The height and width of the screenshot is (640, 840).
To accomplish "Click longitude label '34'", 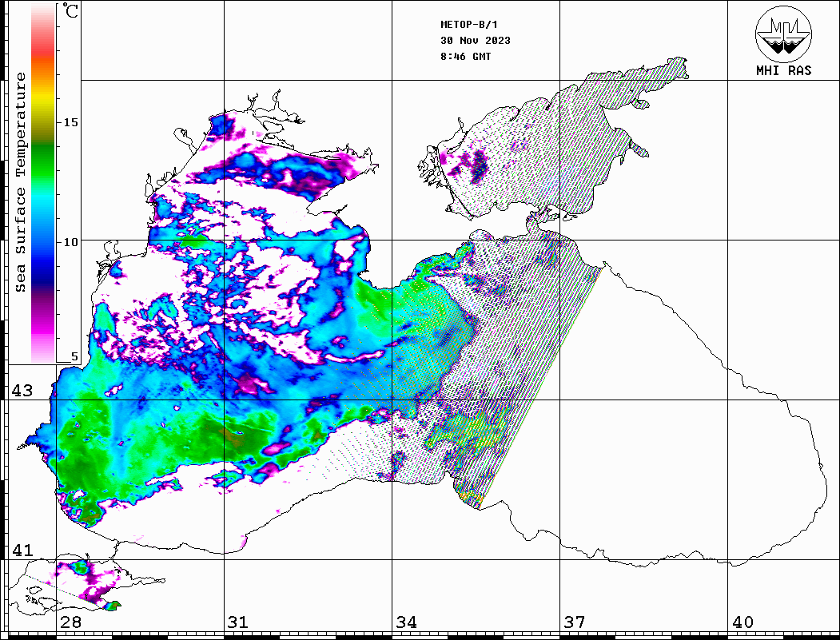I will (406, 622).
